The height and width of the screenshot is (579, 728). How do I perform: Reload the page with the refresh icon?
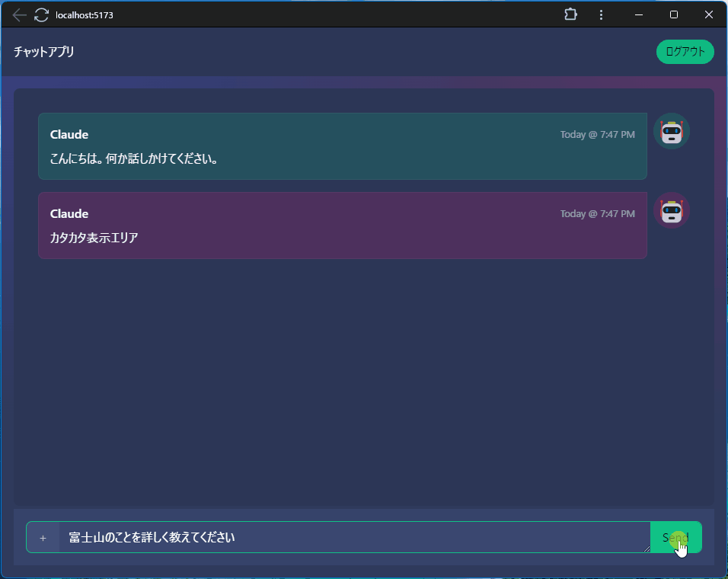click(41, 15)
